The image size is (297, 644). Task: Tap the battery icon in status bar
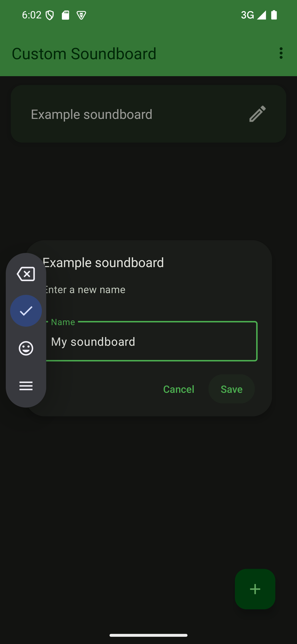pos(274,15)
